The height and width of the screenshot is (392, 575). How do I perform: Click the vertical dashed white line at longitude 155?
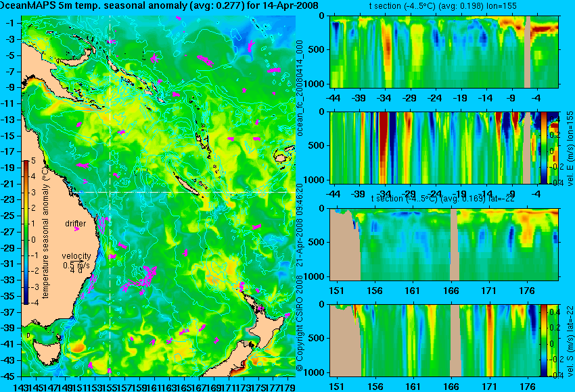point(110,196)
